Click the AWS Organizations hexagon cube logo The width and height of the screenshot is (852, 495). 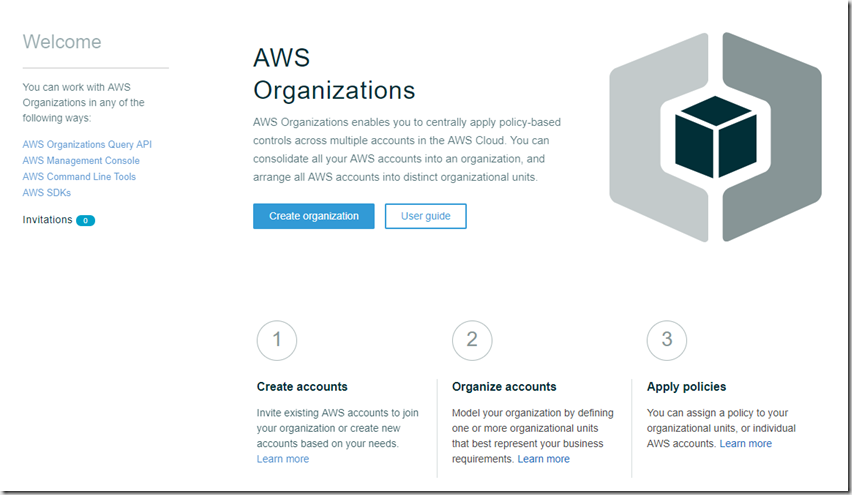point(715,137)
